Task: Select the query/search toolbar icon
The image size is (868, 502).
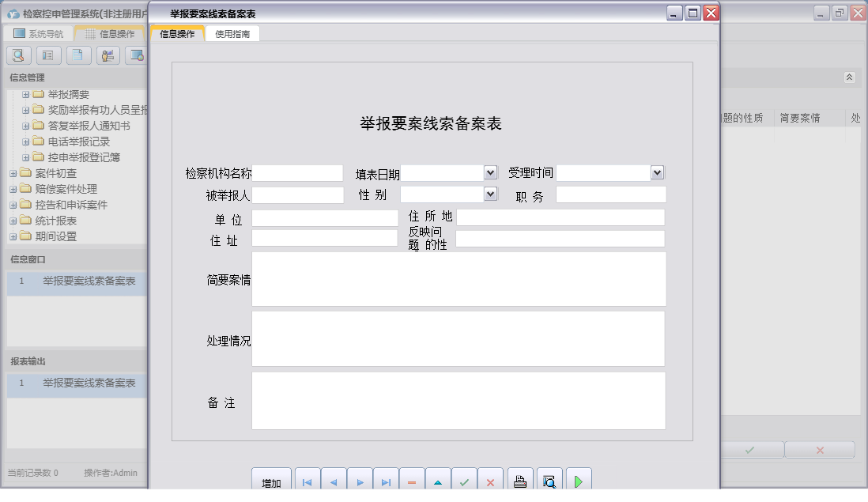Action: 17,55
